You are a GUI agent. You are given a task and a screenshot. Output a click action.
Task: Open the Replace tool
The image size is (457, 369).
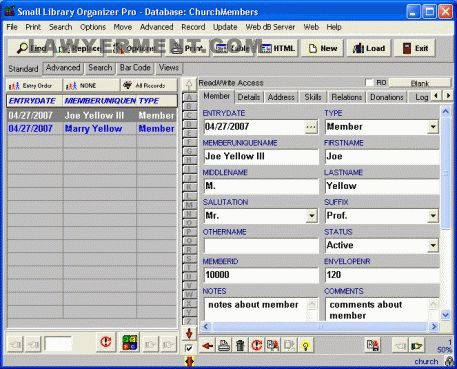[x=79, y=49]
